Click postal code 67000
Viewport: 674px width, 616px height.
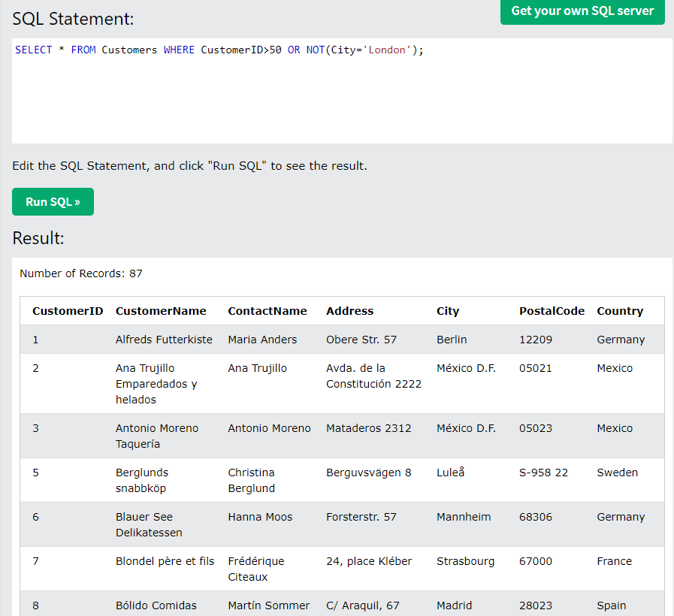pos(536,561)
